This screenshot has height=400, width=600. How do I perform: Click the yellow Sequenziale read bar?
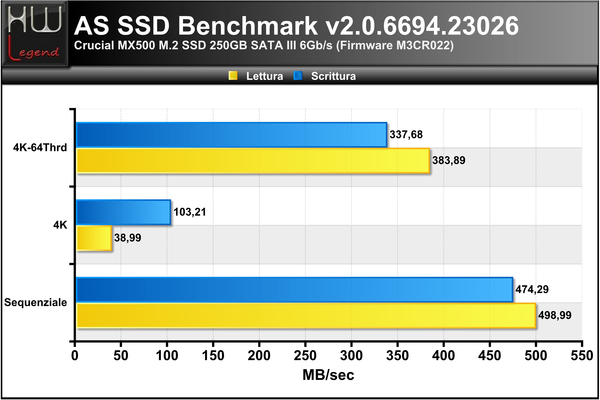[306, 315]
